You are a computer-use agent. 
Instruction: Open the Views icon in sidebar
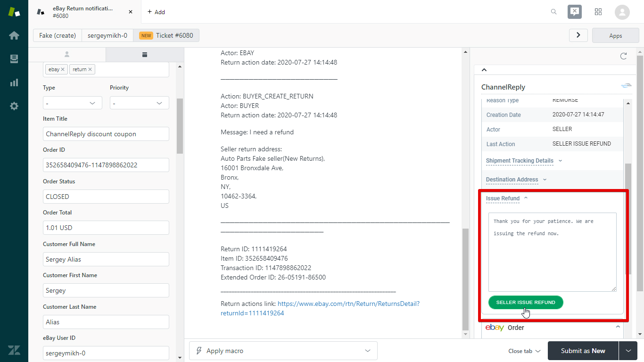click(x=14, y=59)
